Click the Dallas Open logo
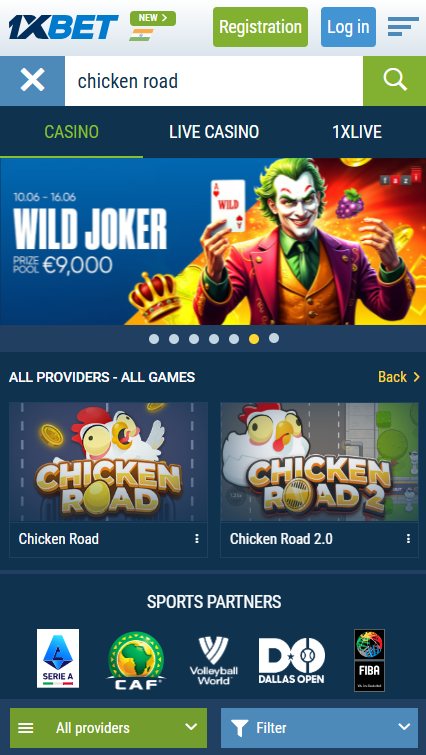Viewport: 426px width, 755px height. click(x=292, y=661)
